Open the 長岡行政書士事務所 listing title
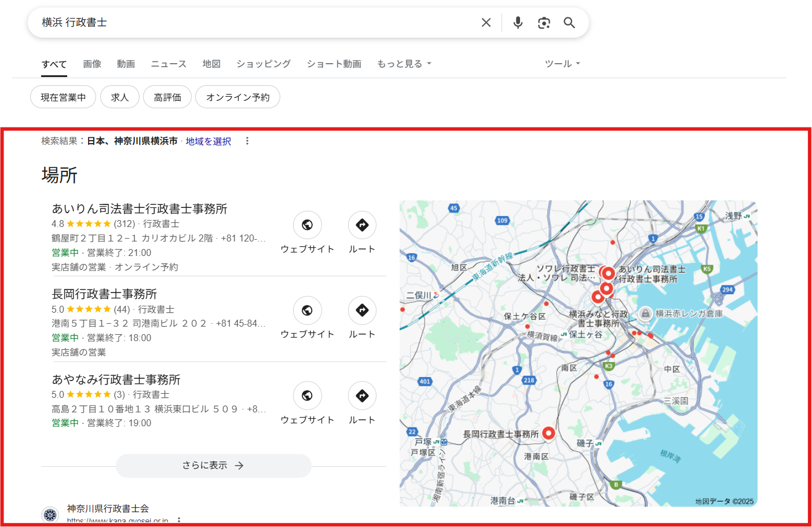812x527 pixels. click(104, 294)
